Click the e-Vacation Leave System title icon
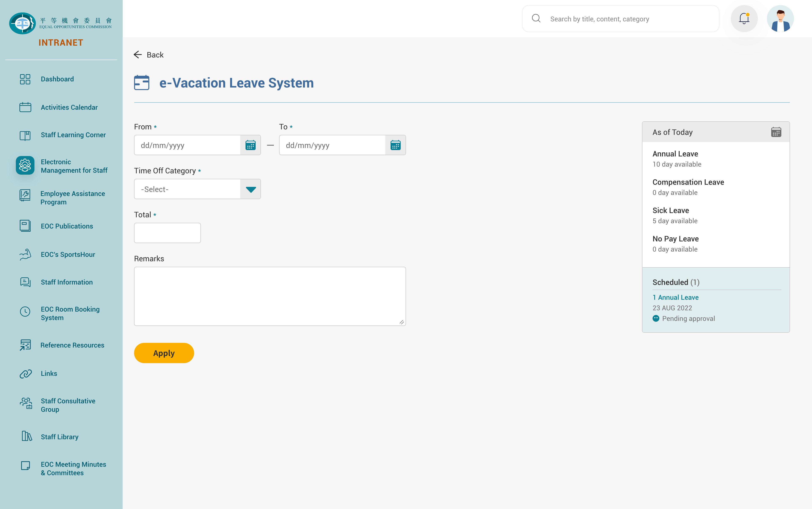 (x=141, y=82)
